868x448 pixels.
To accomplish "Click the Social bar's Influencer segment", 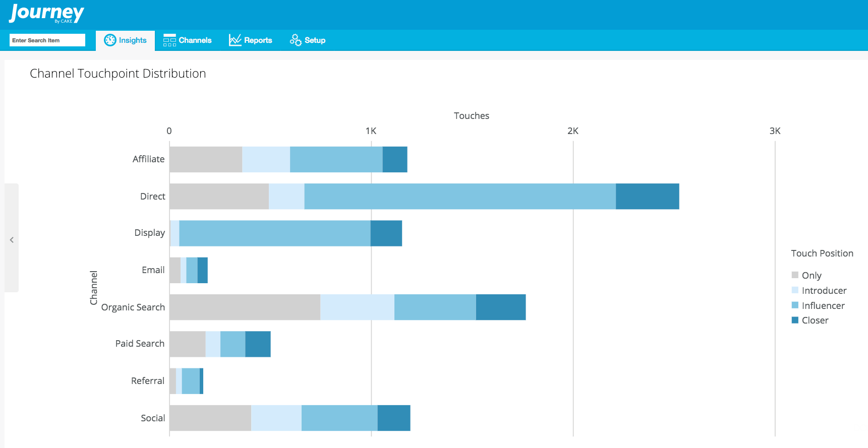I will pos(339,418).
